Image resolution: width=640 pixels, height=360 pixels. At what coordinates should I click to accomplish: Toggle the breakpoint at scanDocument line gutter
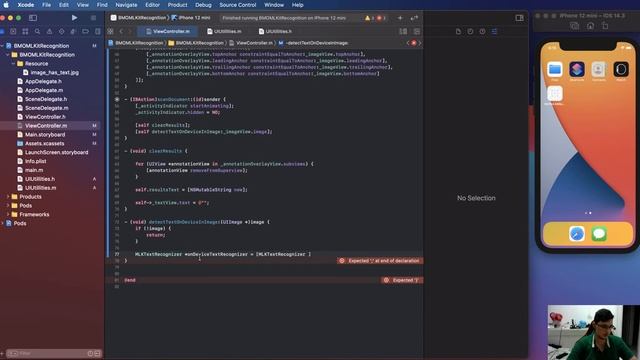coord(117,99)
